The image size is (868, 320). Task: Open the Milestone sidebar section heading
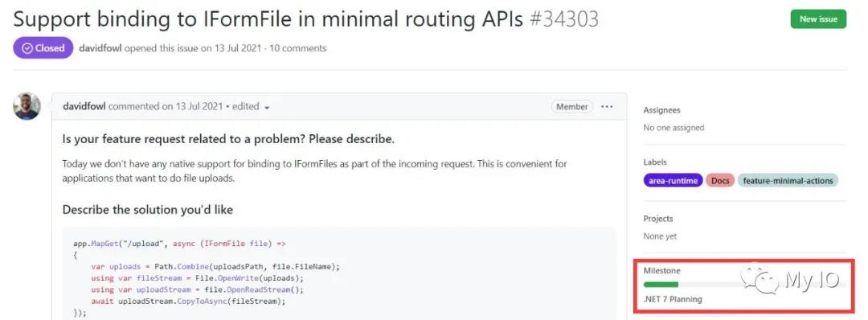click(x=661, y=271)
